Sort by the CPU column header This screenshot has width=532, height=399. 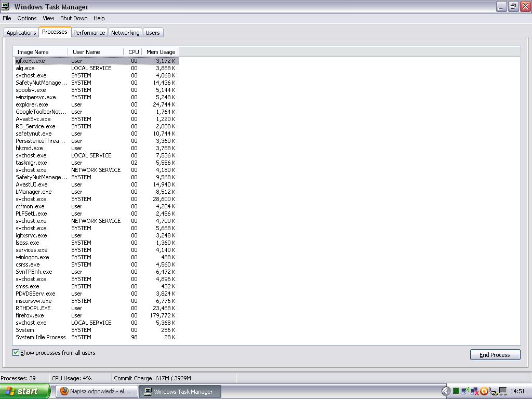133,52
